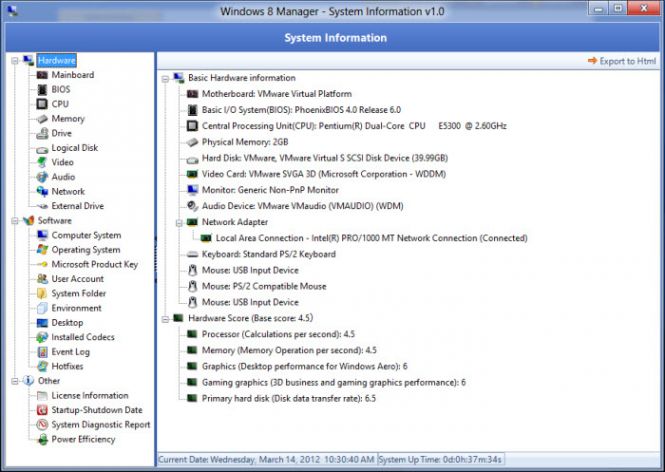Click the Video icon in sidebar

pyautogui.click(x=42, y=162)
